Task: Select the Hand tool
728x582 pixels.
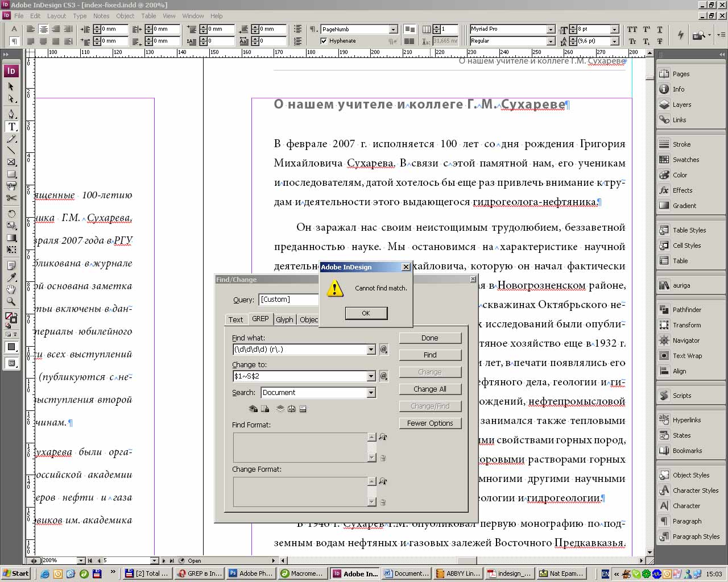Action: [x=11, y=289]
